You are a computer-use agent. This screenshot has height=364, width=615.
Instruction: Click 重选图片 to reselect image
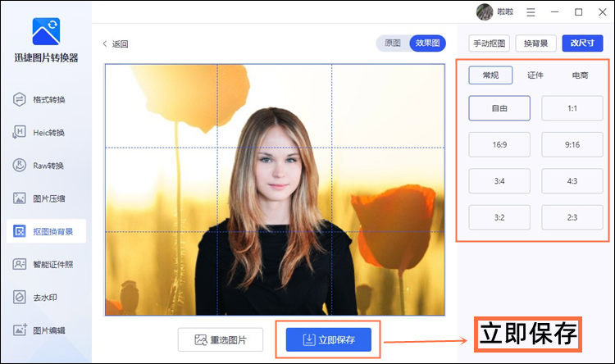[221, 339]
